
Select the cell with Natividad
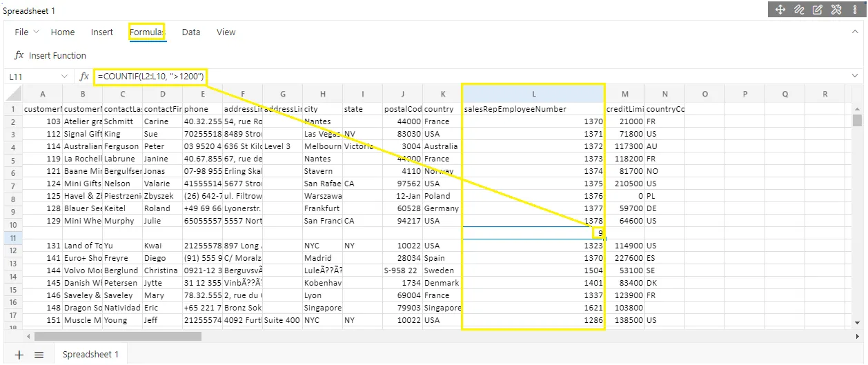(x=122, y=308)
